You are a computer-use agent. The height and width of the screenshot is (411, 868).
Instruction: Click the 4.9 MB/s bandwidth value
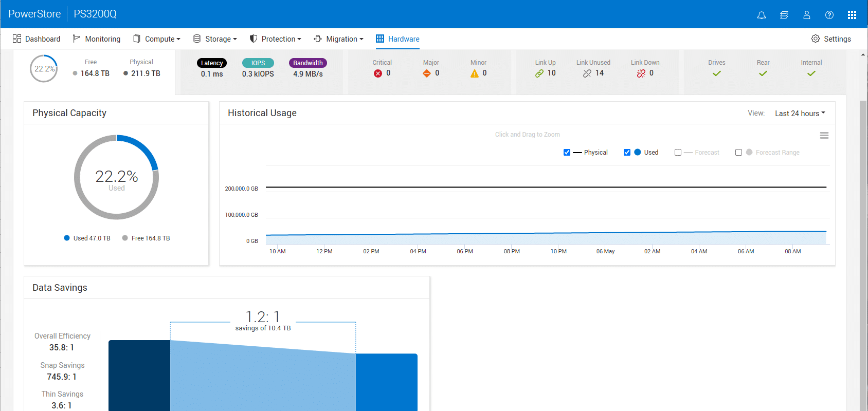click(308, 74)
